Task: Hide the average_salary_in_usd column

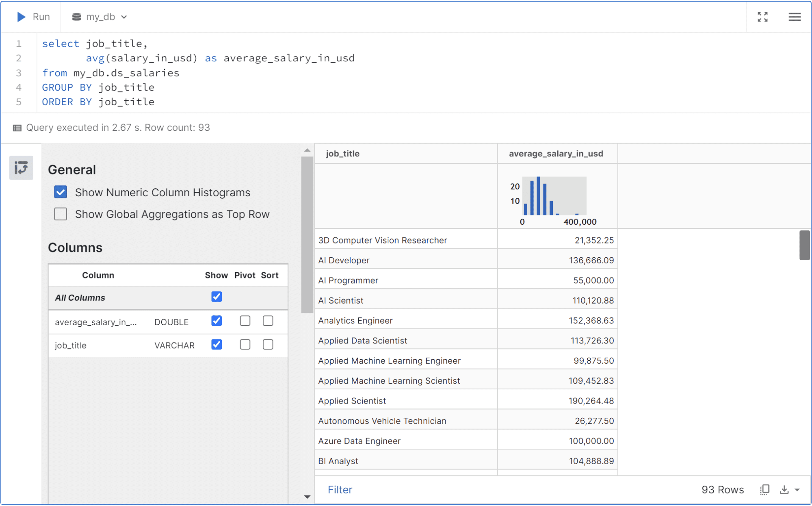Action: coord(217,321)
